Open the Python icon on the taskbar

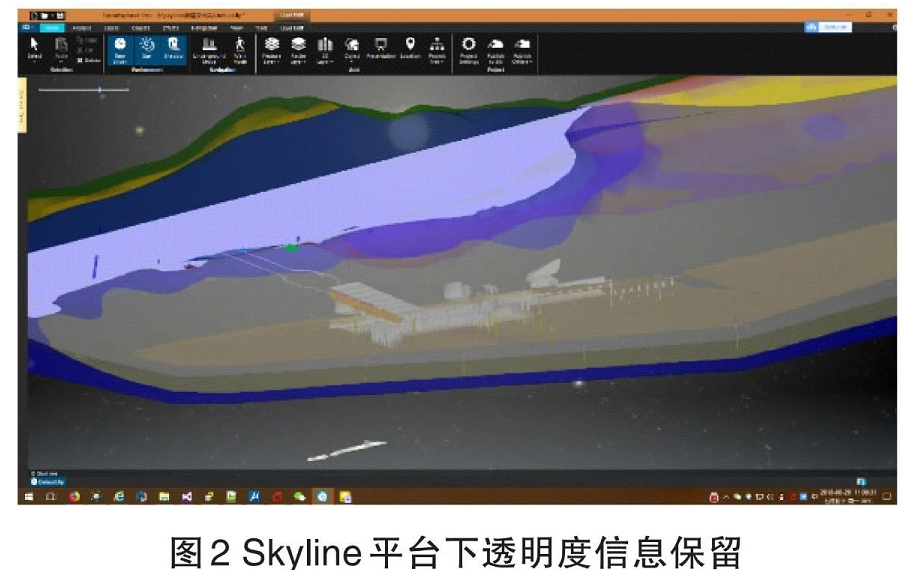[209, 497]
